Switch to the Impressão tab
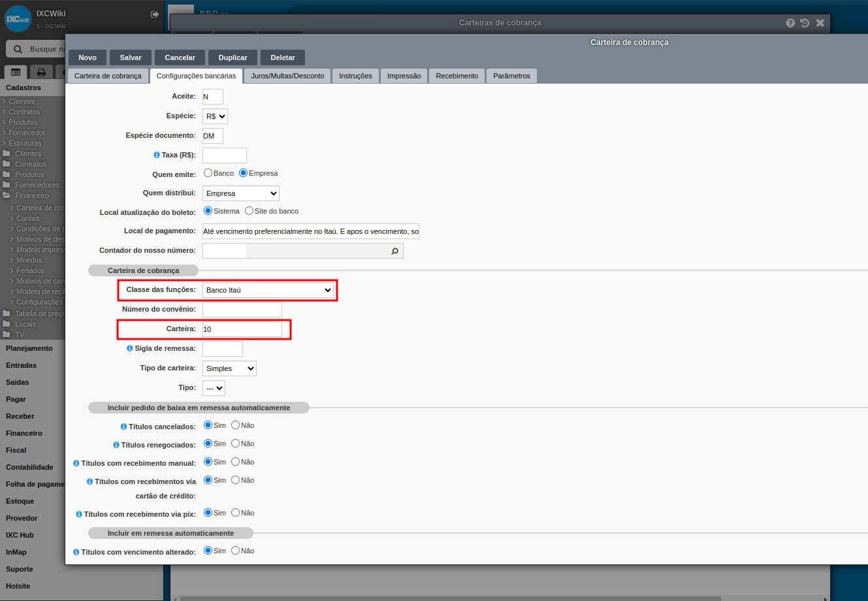The height and width of the screenshot is (601, 868). (x=404, y=76)
